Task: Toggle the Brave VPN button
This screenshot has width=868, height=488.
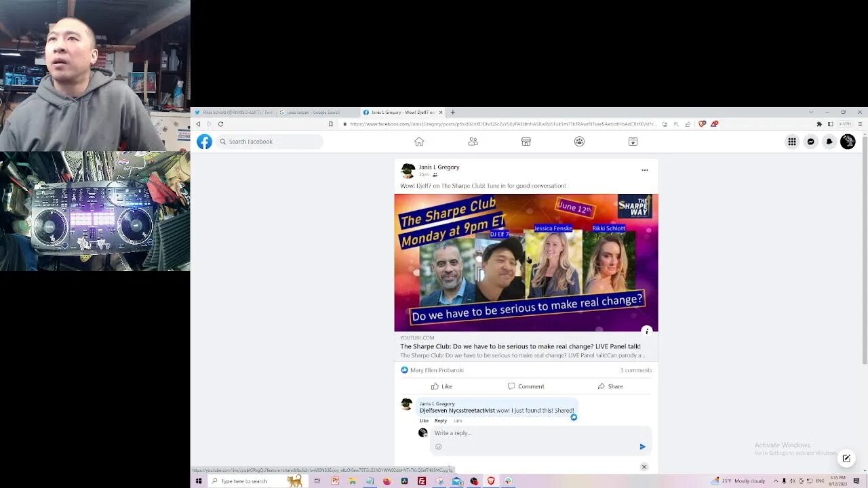Action: coord(845,124)
